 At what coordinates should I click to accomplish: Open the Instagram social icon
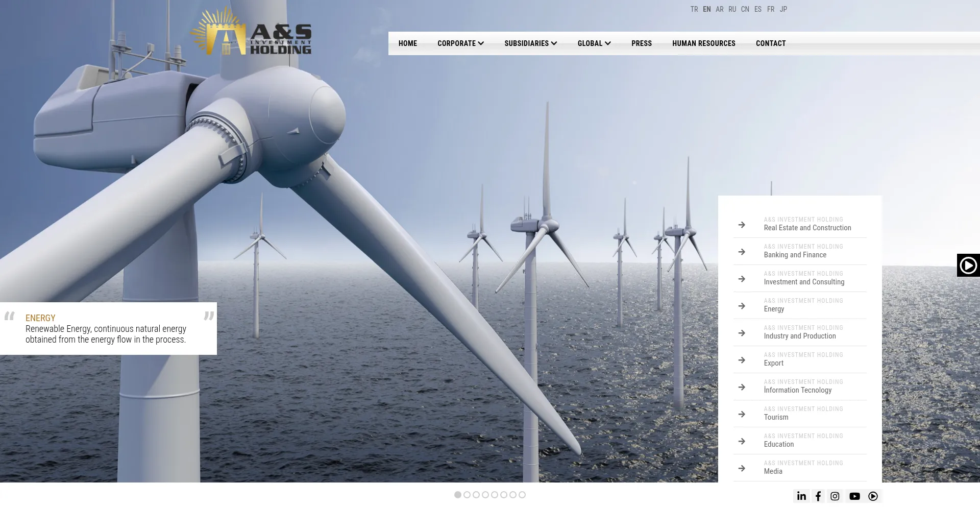tap(835, 496)
